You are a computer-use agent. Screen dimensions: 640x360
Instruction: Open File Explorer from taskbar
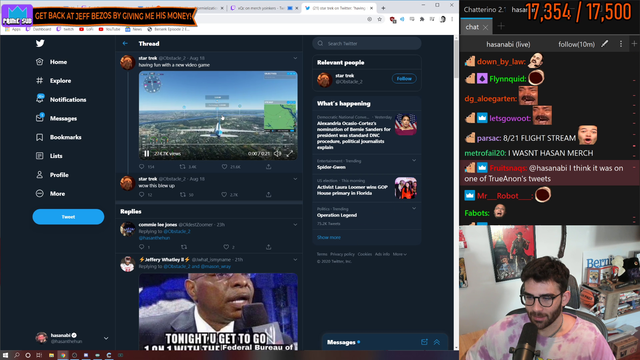tap(51, 355)
